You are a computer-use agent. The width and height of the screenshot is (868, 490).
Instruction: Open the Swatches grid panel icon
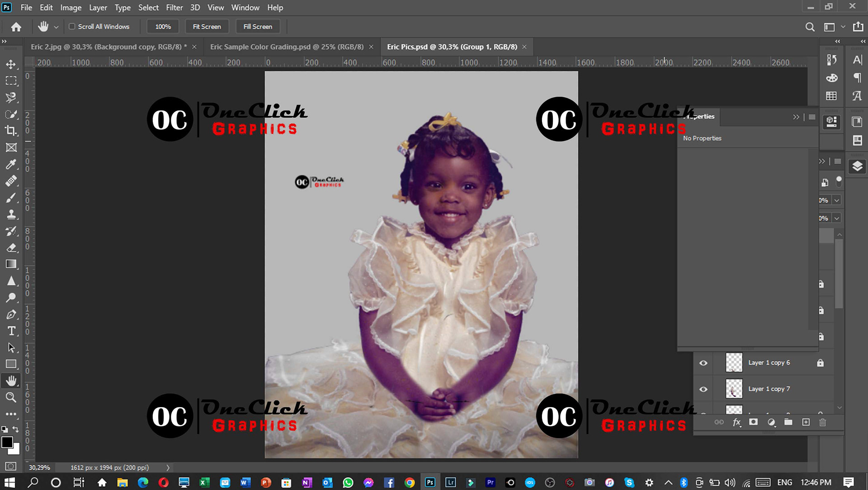tap(831, 96)
